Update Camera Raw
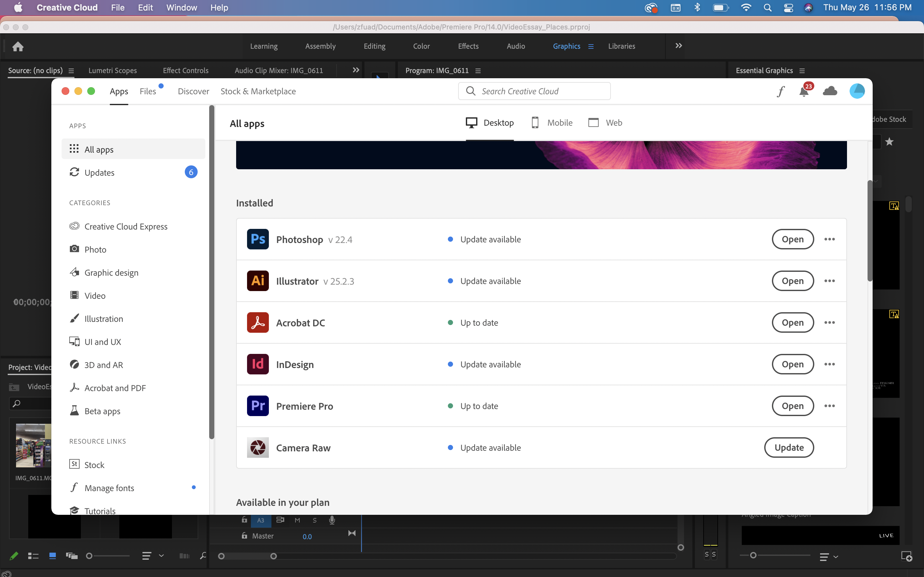Image resolution: width=924 pixels, height=577 pixels. (789, 447)
